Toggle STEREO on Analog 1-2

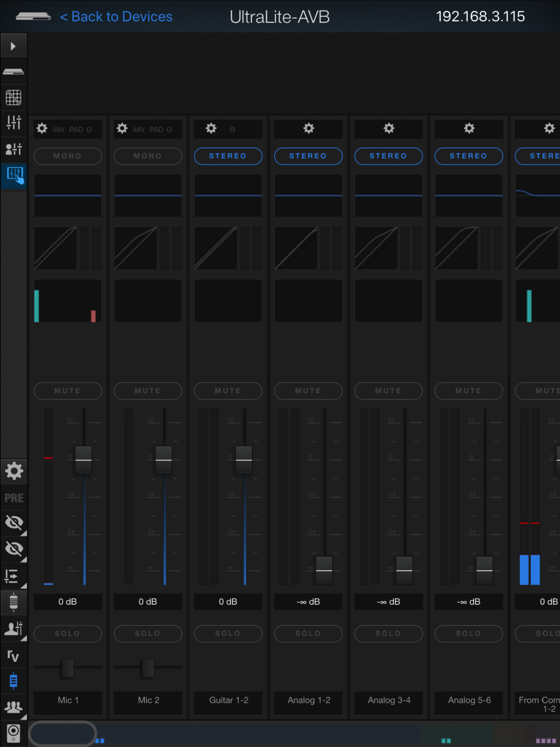click(x=308, y=156)
